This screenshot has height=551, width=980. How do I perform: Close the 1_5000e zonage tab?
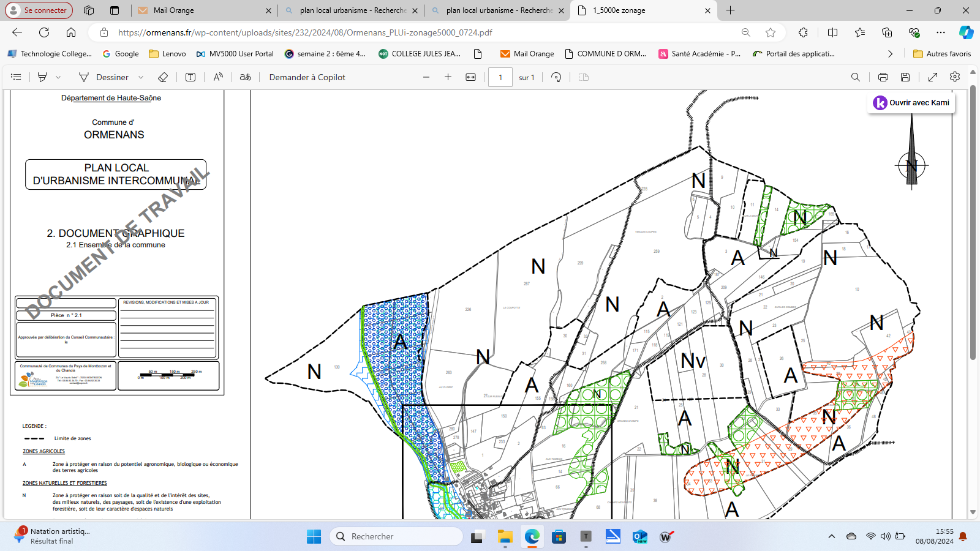click(x=707, y=10)
